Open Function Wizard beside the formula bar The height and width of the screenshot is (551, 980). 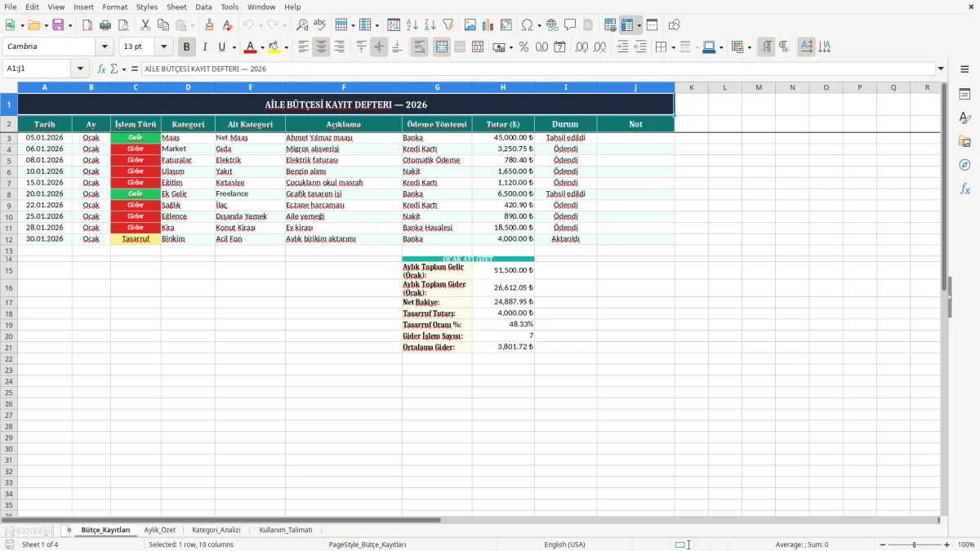(101, 69)
